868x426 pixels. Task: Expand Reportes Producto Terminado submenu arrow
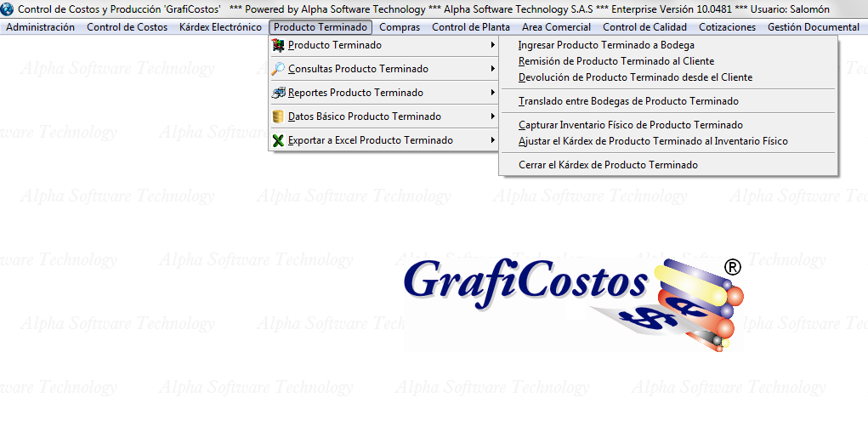pos(492,93)
